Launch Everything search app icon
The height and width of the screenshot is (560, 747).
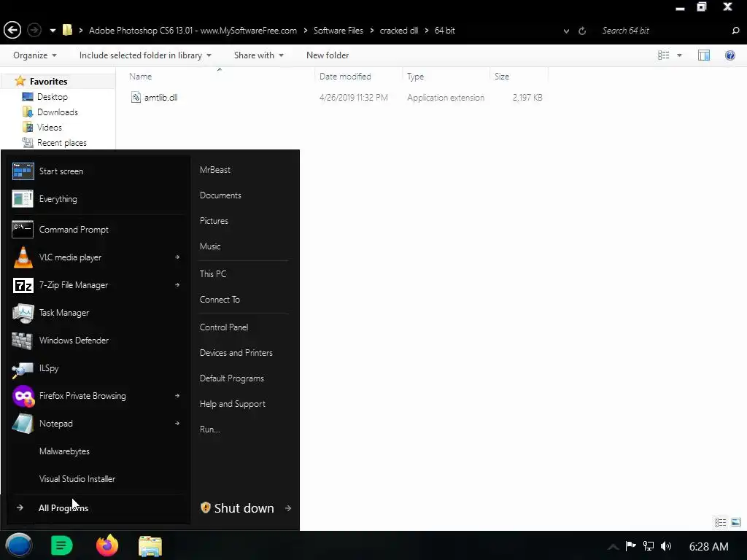pos(23,199)
